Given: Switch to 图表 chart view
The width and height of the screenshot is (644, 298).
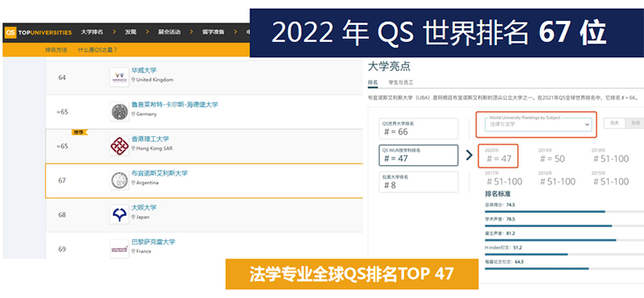Looking at the screenshot, I should 614,123.
